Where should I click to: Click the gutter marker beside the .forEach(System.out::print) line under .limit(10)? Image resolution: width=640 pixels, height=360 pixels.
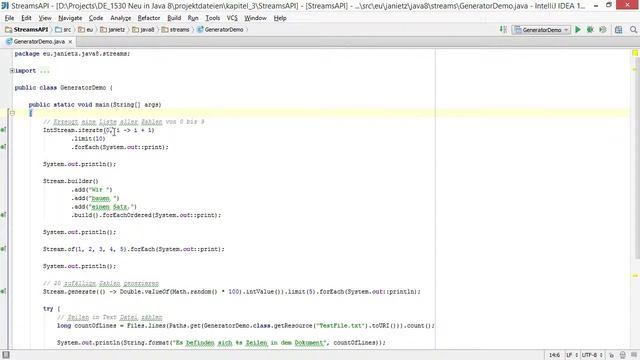[x=3, y=147]
